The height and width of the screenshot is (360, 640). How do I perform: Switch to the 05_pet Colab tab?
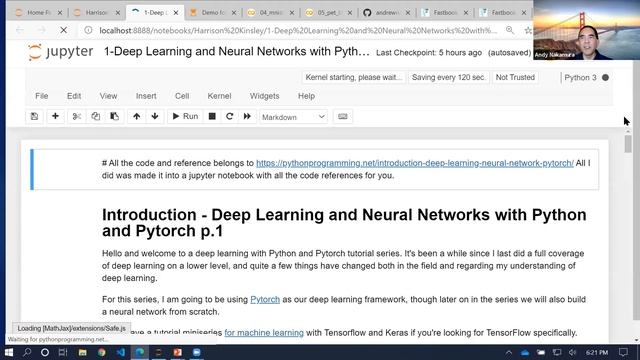[329, 13]
